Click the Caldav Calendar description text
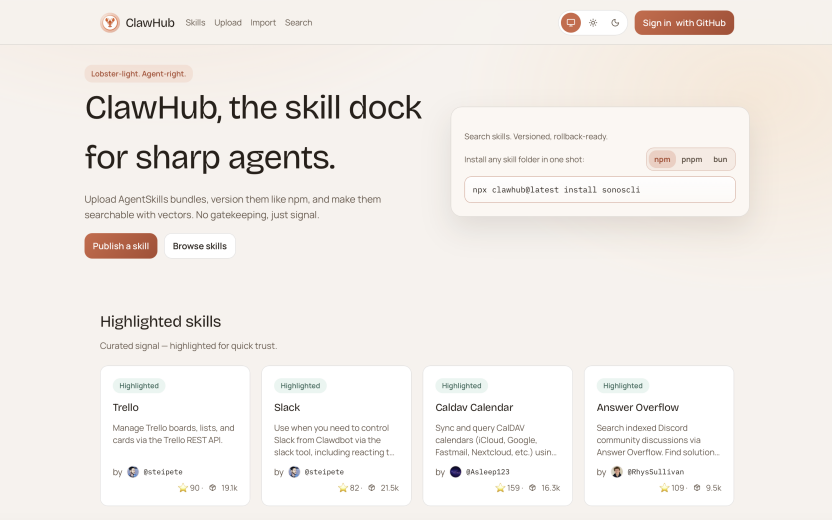 pyautogui.click(x=496, y=440)
